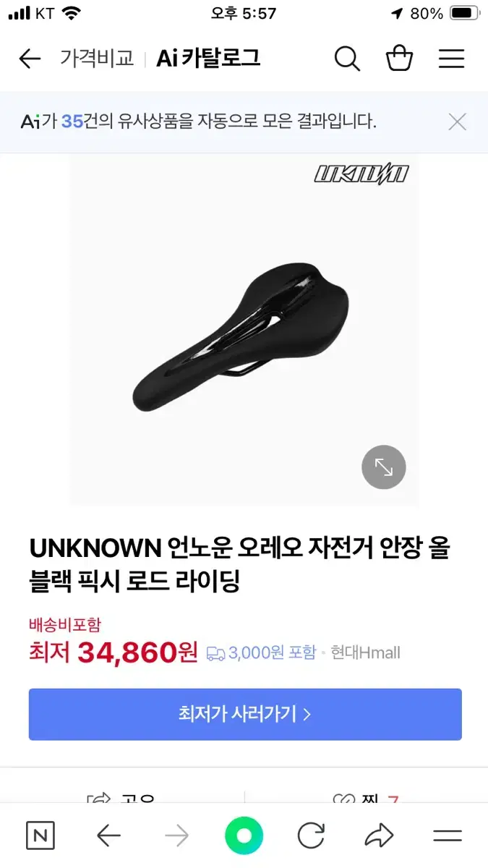Click the UNKNOWN brand logo

361,174
